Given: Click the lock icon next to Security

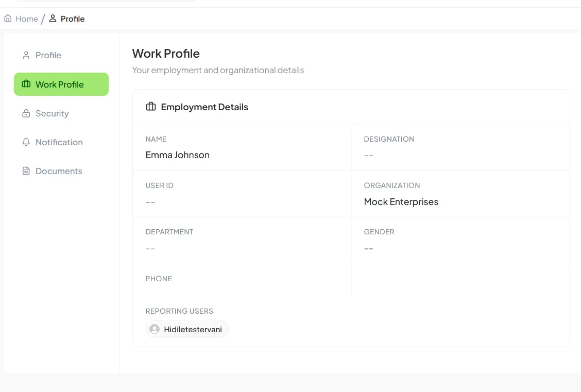Looking at the screenshot, I should click(x=26, y=113).
